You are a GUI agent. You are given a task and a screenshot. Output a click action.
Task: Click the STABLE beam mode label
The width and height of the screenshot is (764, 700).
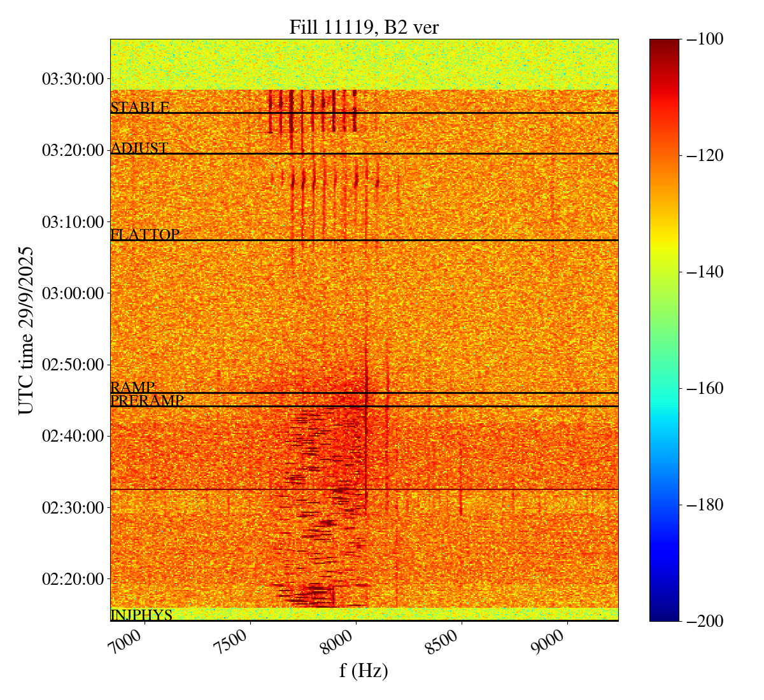tap(139, 108)
